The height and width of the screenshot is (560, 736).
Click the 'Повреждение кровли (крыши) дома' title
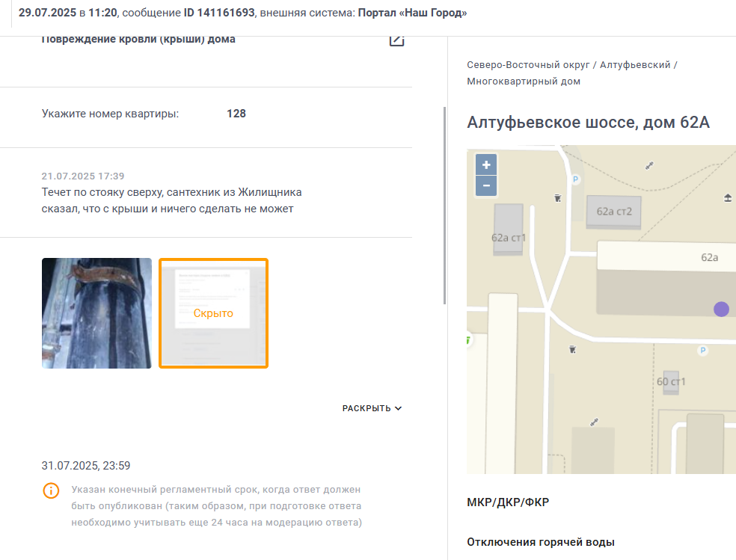coord(138,40)
